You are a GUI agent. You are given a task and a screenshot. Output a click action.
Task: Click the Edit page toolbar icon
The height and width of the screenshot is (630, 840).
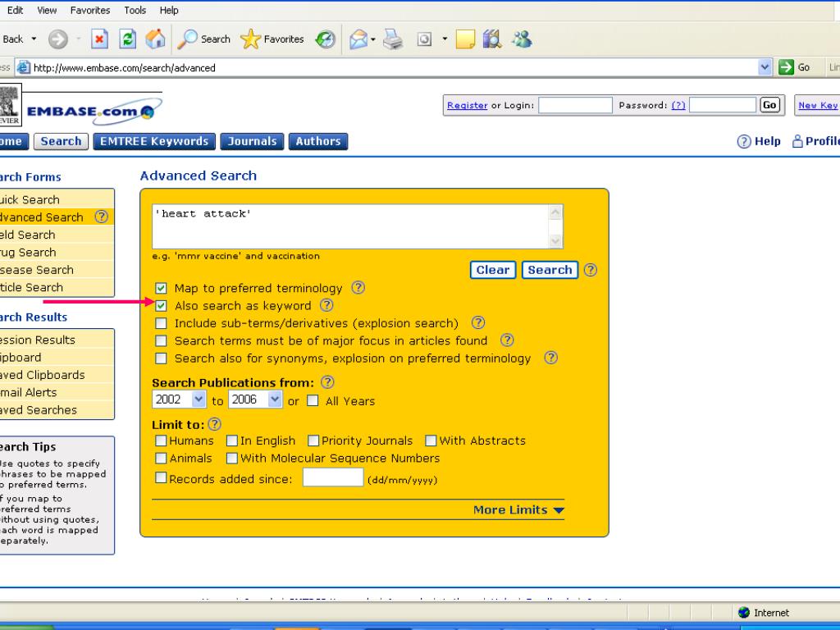coord(424,39)
